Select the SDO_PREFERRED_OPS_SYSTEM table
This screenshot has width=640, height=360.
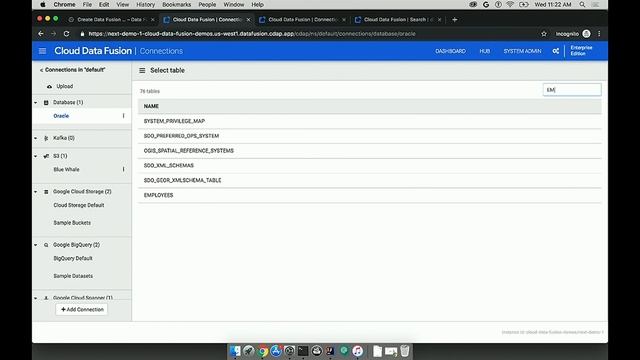click(369, 136)
